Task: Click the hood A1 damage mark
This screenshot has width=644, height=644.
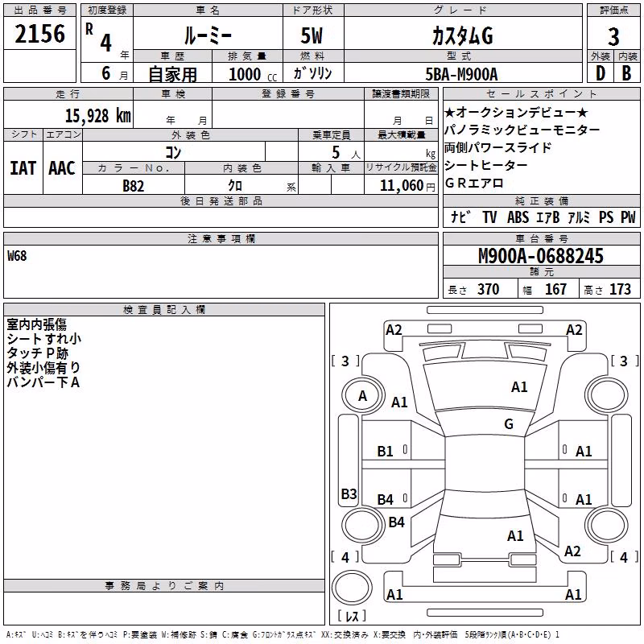Action: [519, 387]
